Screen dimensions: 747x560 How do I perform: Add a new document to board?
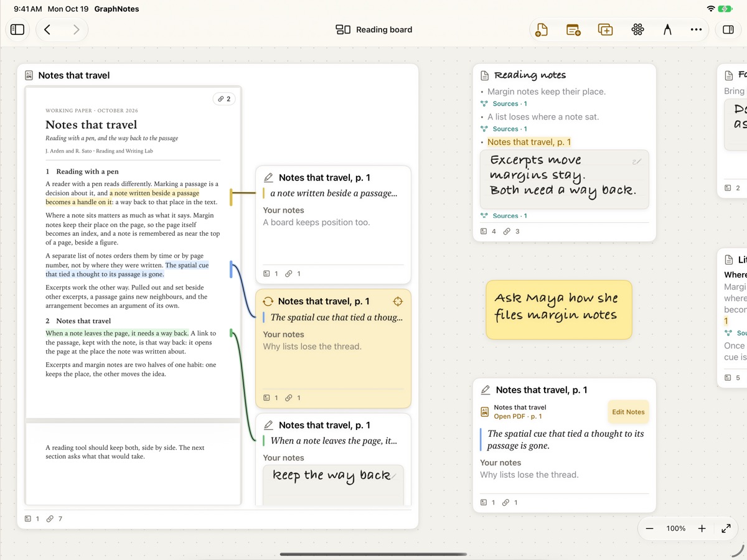click(542, 29)
